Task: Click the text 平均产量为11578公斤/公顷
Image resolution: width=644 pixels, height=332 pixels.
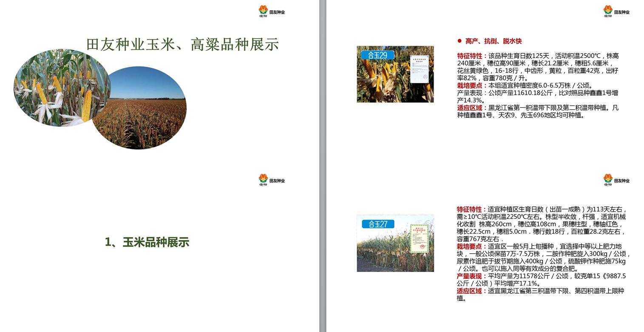Action: click(x=528, y=276)
